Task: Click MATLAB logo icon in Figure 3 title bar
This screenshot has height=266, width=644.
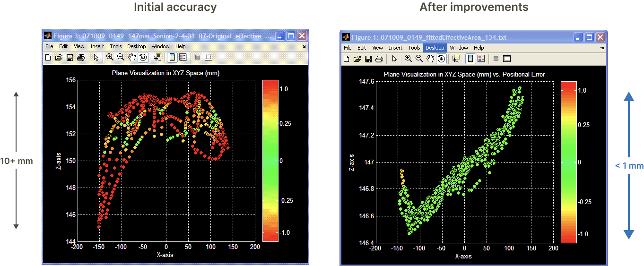Action: tap(47, 35)
